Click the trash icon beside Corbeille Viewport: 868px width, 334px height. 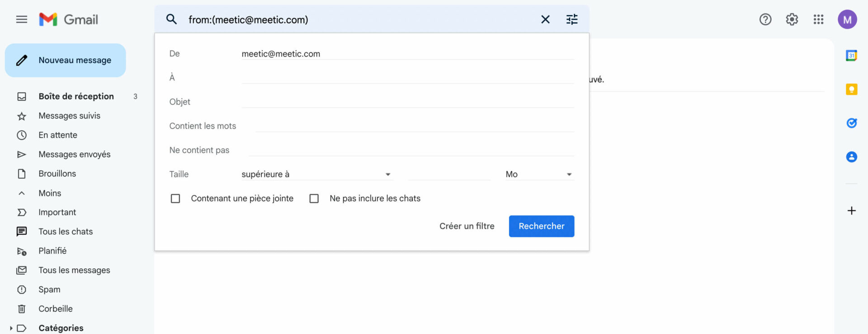(x=22, y=309)
